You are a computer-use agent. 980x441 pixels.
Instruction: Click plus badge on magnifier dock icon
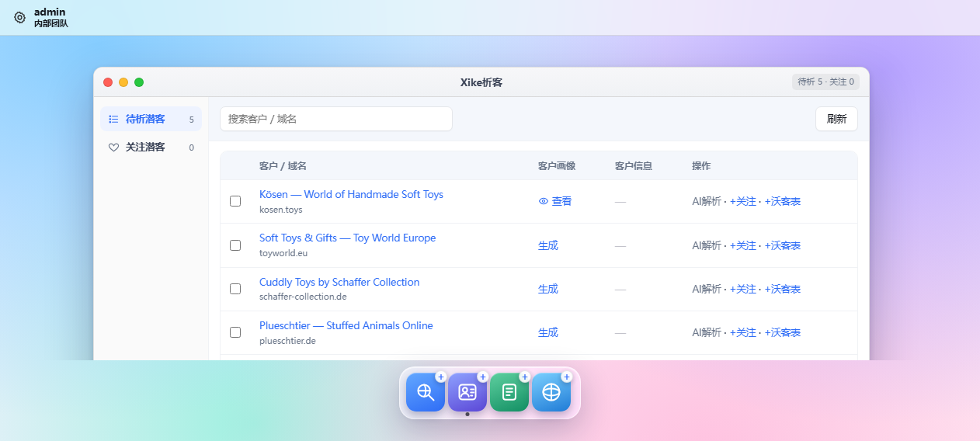[x=441, y=377]
